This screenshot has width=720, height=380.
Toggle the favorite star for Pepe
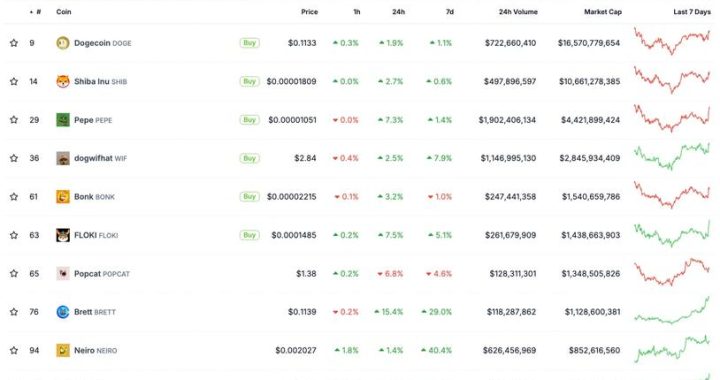[x=14, y=120]
